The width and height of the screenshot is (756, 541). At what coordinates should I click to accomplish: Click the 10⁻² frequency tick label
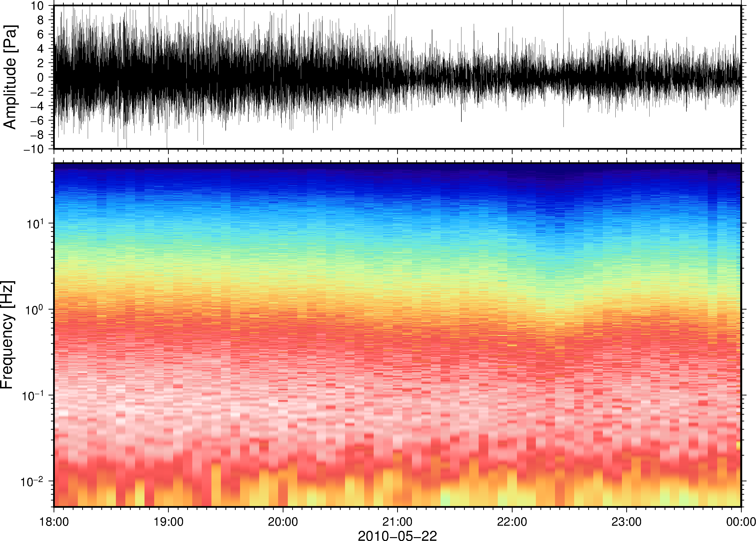click(x=32, y=481)
